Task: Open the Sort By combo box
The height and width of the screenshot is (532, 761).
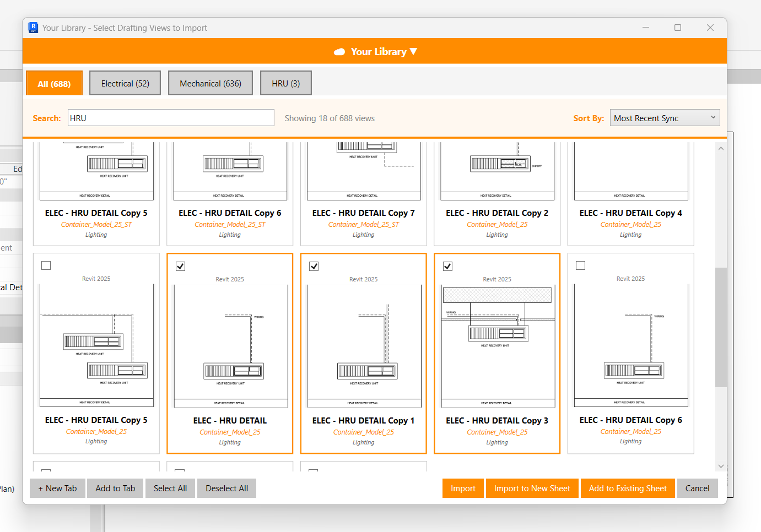Action: pos(665,118)
